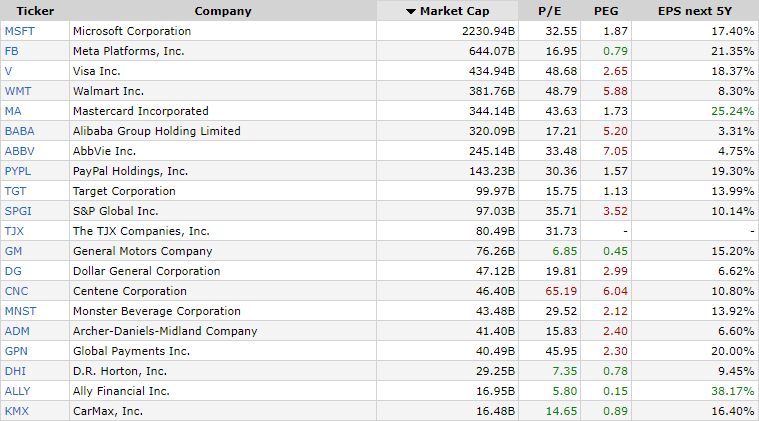Select Dollar General Corporation cell
This screenshot has height=421, width=759.
coord(223,271)
